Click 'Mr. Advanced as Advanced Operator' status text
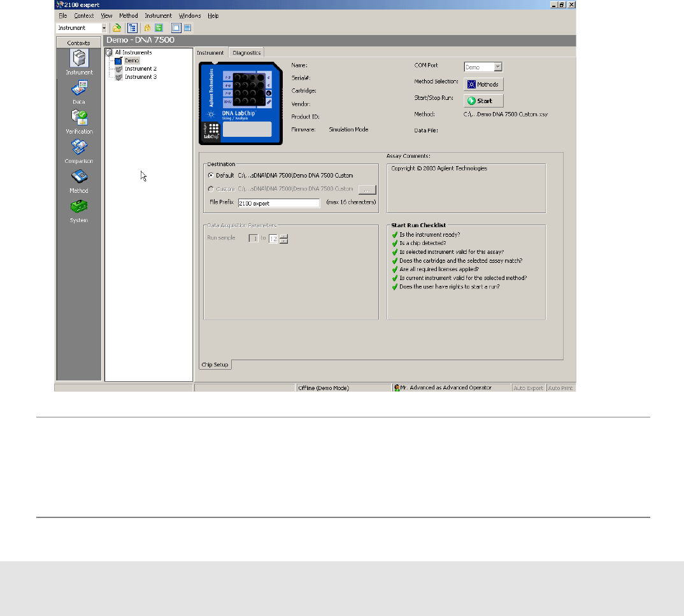The height and width of the screenshot is (616, 684). (x=446, y=388)
